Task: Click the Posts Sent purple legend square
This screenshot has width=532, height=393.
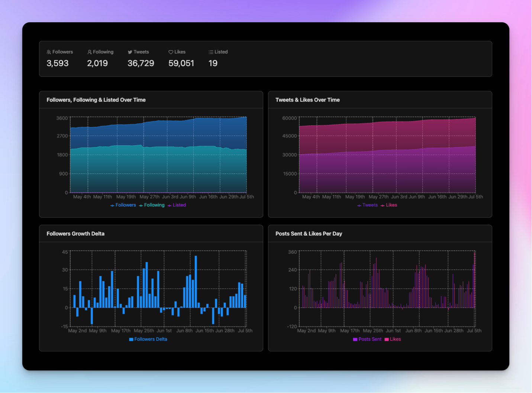Action: 355,340
